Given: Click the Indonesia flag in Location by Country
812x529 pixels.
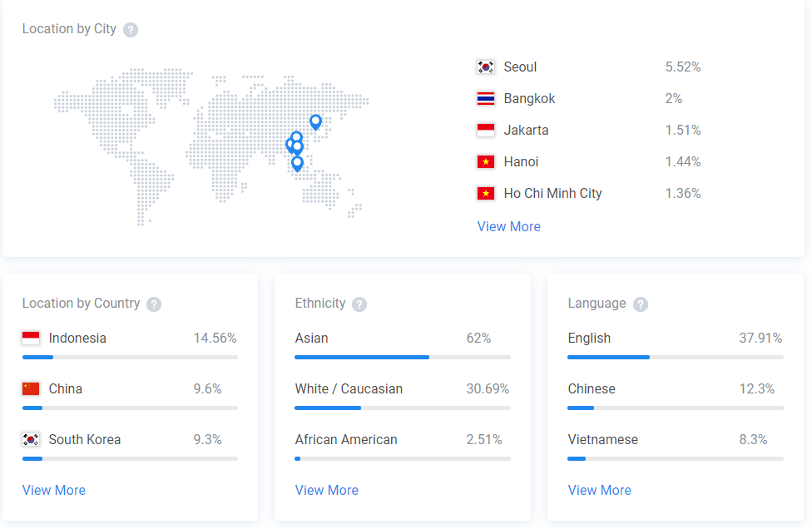Looking at the screenshot, I should pyautogui.click(x=31, y=338).
